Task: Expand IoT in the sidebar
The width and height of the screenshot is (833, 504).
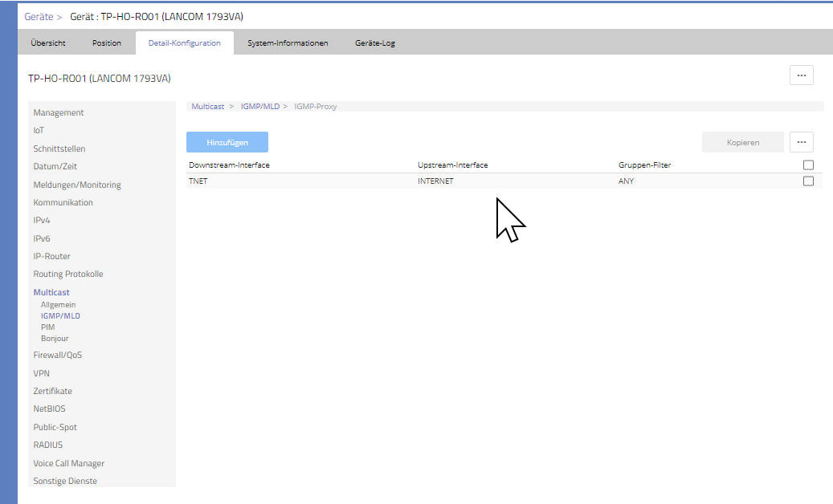Action: pos(39,131)
